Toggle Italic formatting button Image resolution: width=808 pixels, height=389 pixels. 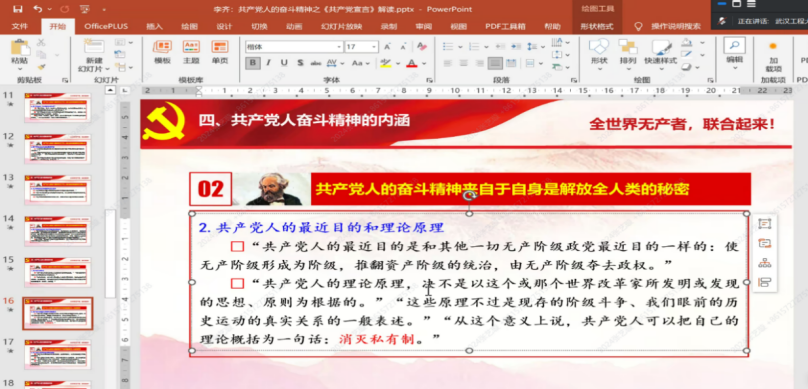[268, 63]
